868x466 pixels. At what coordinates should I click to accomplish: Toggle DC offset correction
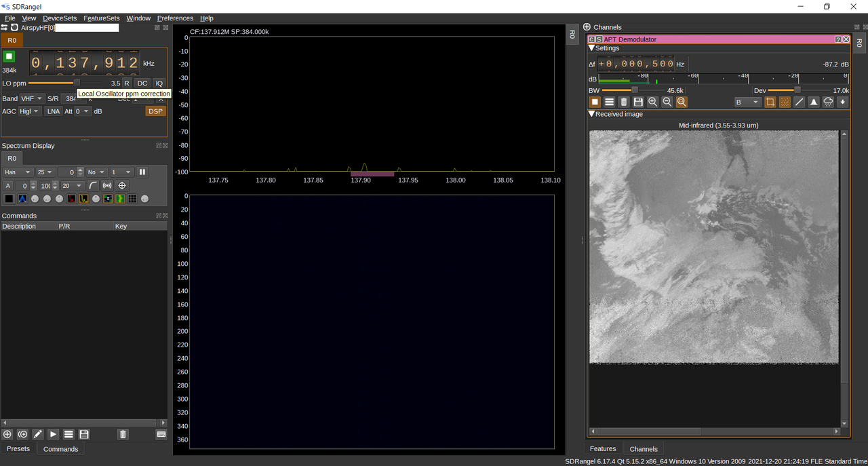[142, 83]
